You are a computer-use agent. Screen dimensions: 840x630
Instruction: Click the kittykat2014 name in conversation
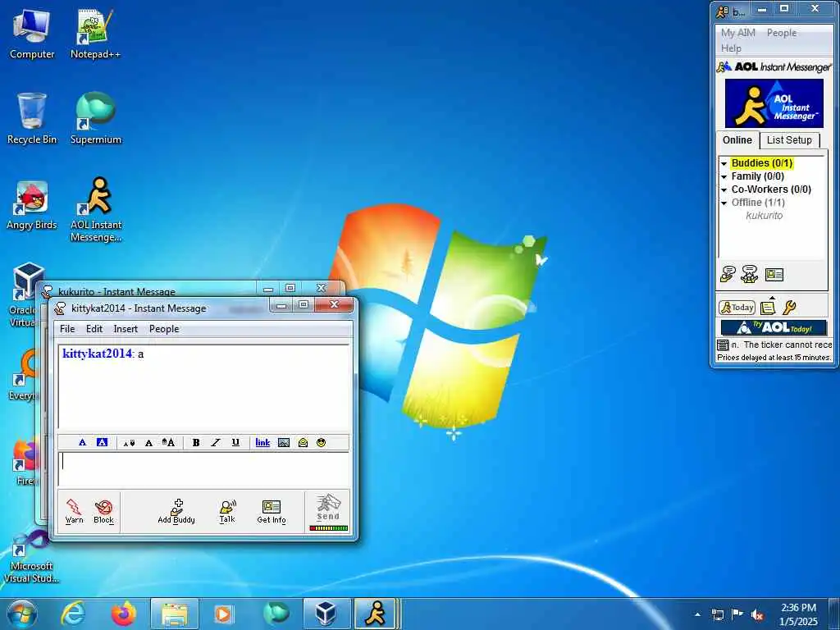point(97,354)
